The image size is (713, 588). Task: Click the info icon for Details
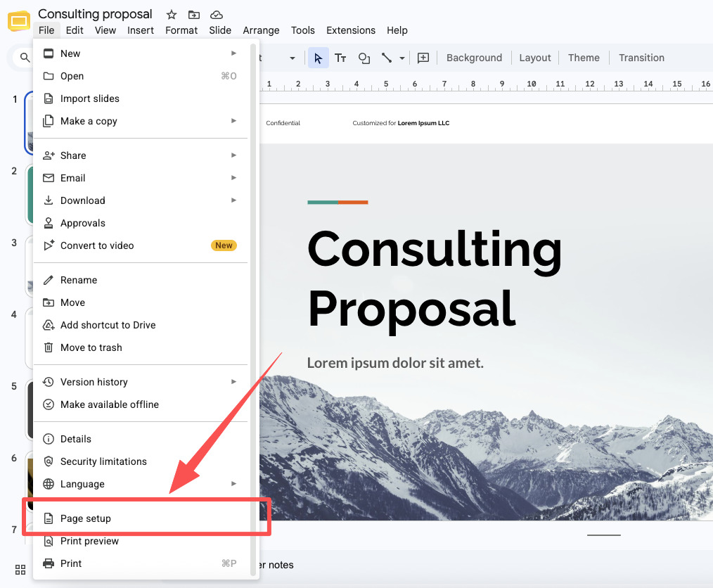coord(49,439)
